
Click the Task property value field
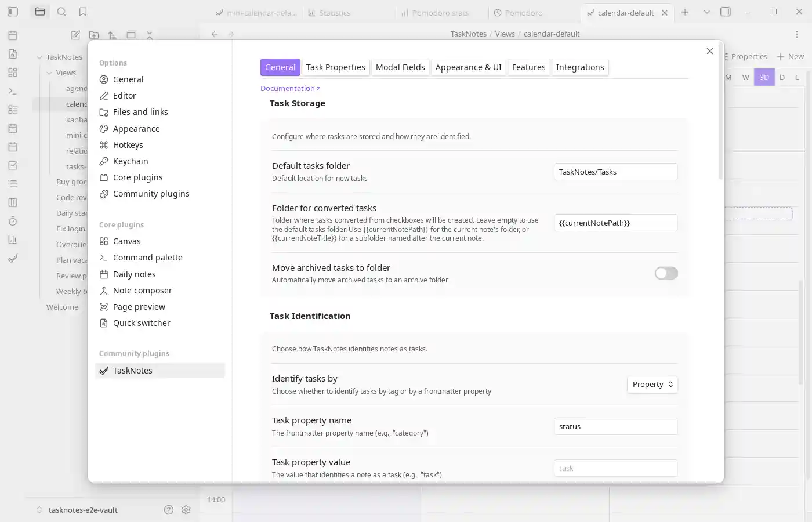[615, 469]
